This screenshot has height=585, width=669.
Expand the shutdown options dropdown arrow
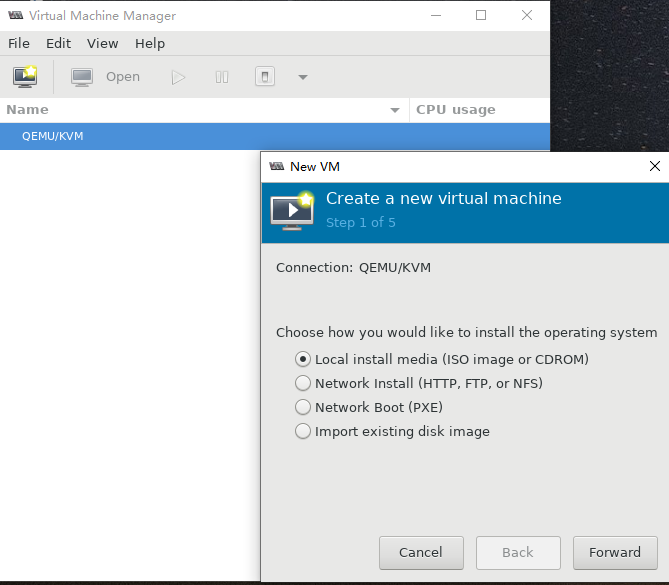[303, 77]
